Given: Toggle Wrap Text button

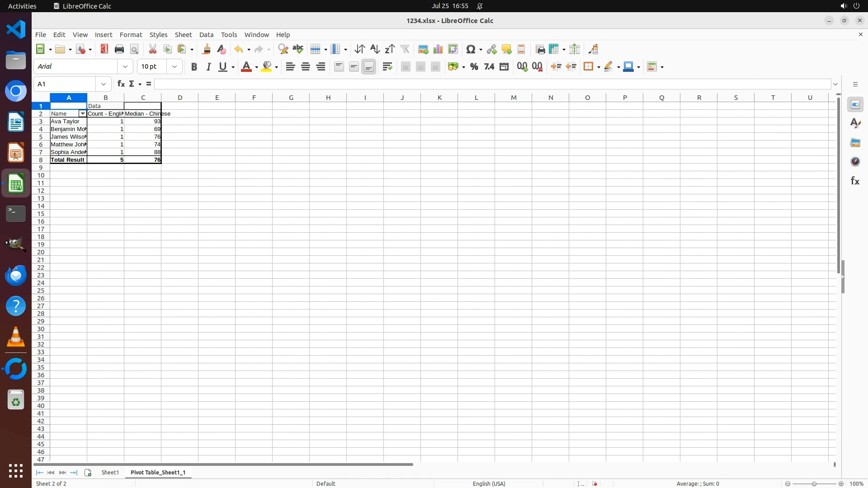Looking at the screenshot, I should pyautogui.click(x=387, y=67).
